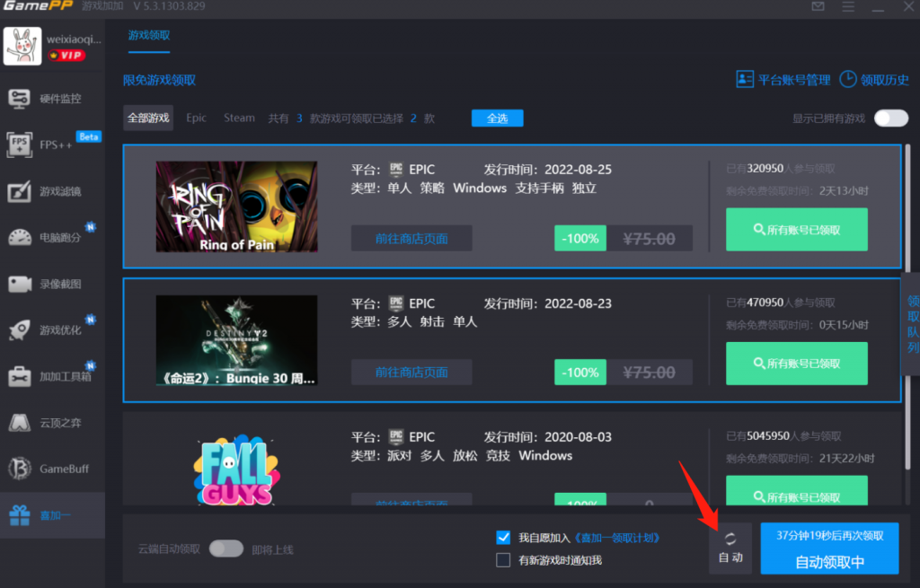Go to store page for Destiny 2
Screen dimensions: 920x588
(411, 373)
